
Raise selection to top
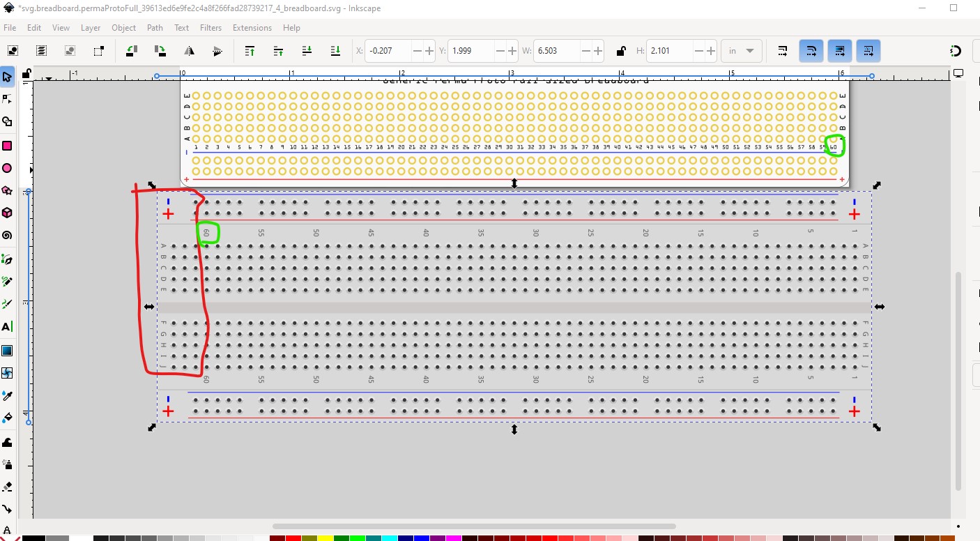(x=250, y=51)
